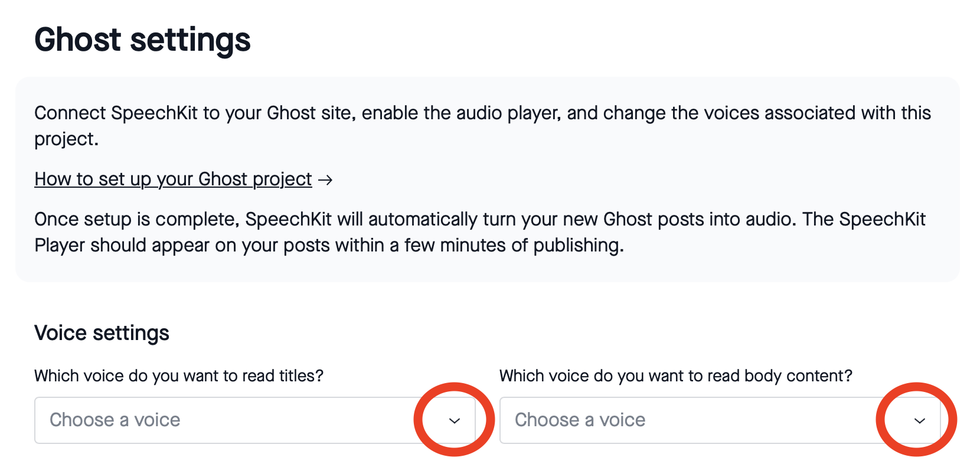Open the titles voice dropdown
The image size is (980, 464).
(254, 420)
